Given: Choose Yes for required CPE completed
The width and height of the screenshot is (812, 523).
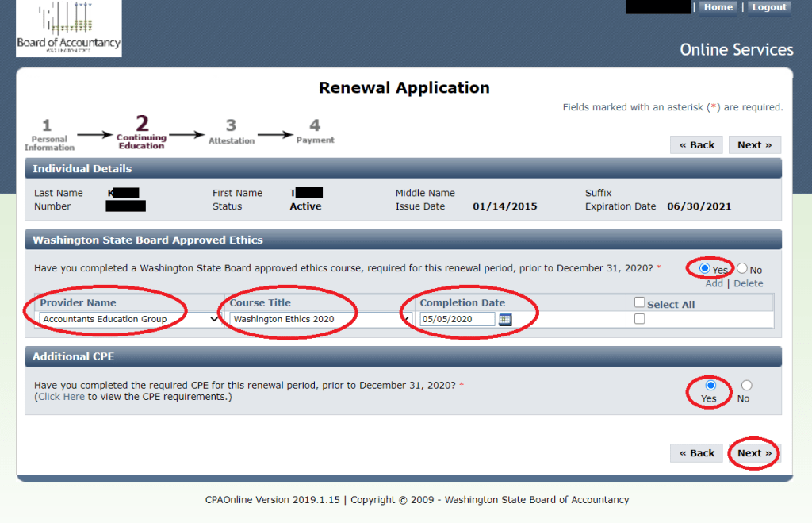Looking at the screenshot, I should pos(710,386).
